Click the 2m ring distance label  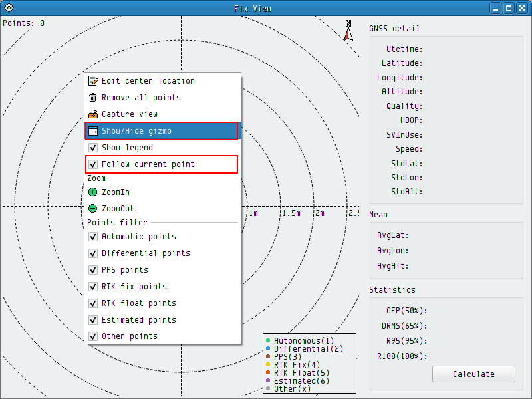point(320,213)
